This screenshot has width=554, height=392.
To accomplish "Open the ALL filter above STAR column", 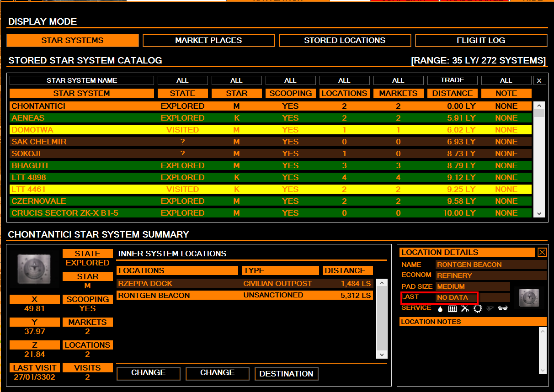I will [236, 80].
